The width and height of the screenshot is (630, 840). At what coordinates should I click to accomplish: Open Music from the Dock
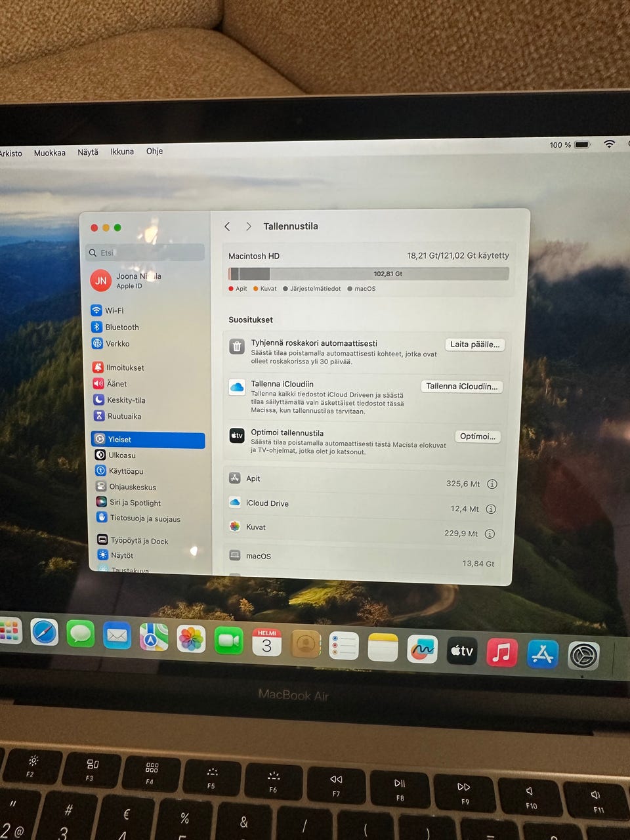[502, 652]
